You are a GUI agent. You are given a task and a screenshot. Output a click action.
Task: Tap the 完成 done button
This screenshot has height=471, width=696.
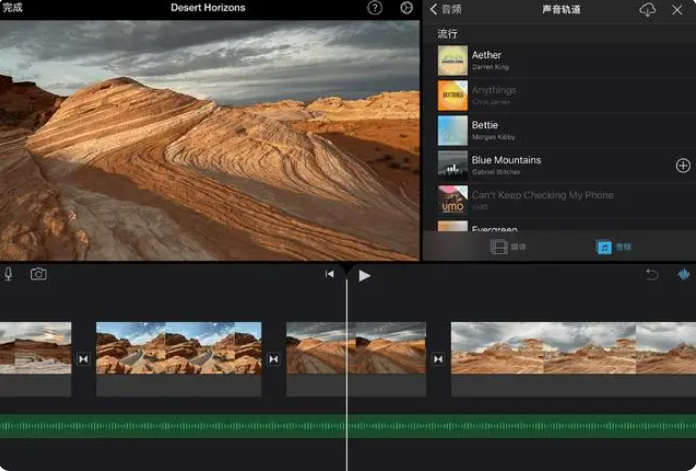[x=12, y=8]
